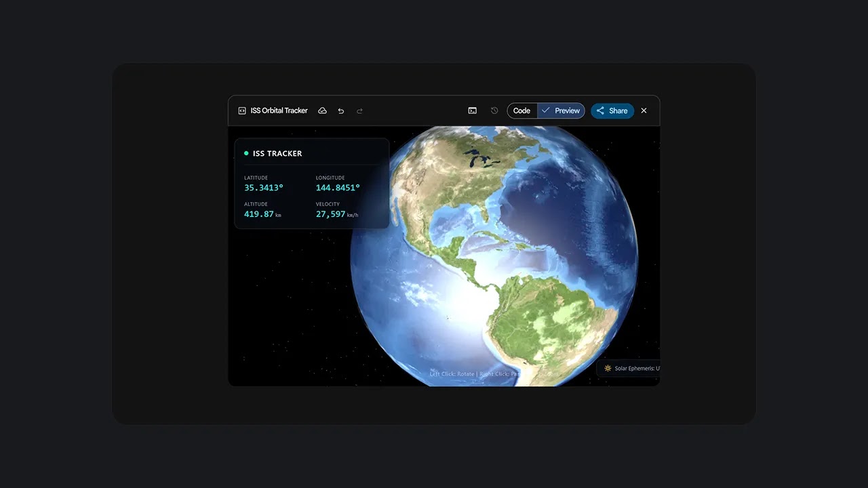Click the altitude reading 419.87 km
The image size is (868, 488).
262,214
